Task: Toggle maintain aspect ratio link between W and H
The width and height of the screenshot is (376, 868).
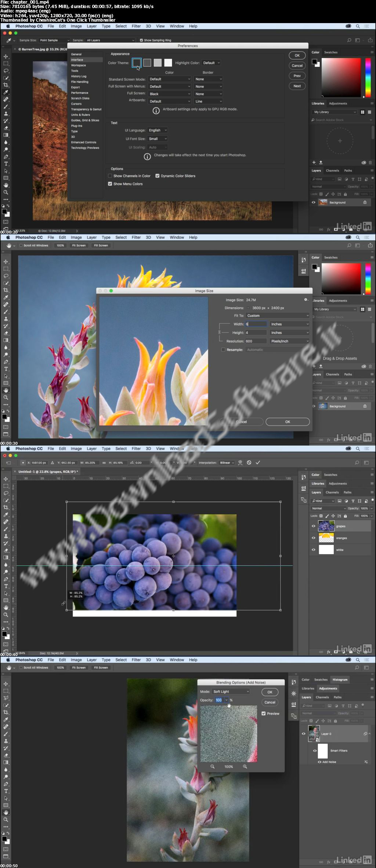Action: pos(104,463)
